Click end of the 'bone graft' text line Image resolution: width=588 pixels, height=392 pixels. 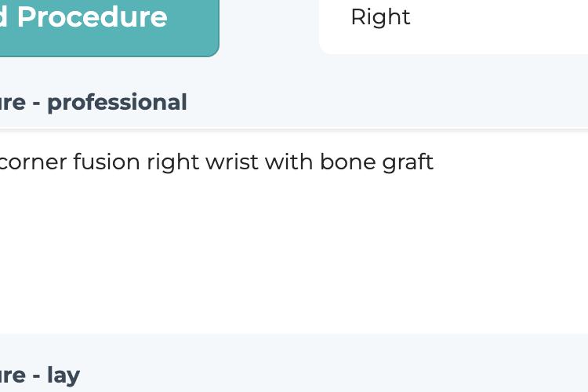434,162
